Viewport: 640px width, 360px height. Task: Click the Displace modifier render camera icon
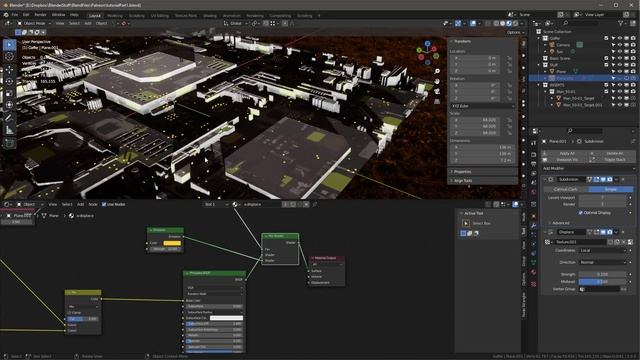tap(610, 232)
